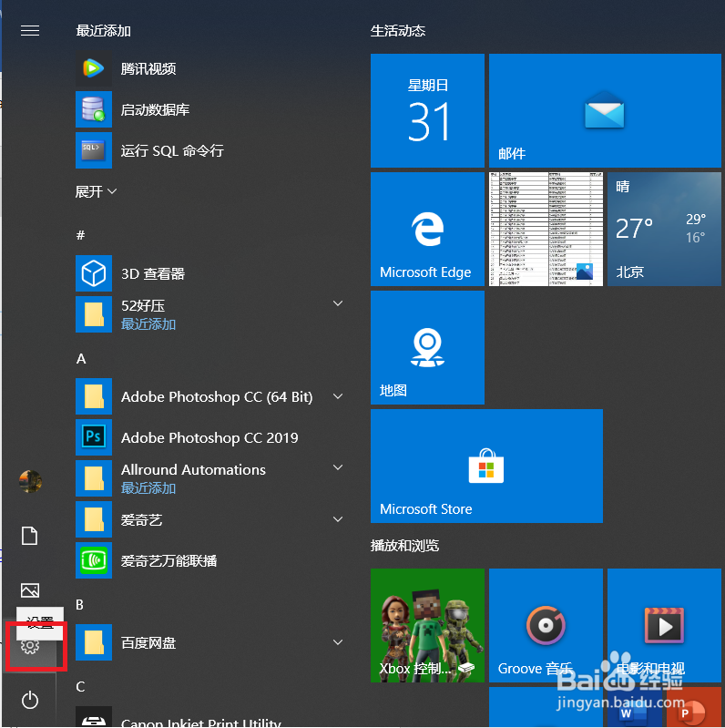Open the PowerPoint tile
Screen dimensions: 725x728
694,708
